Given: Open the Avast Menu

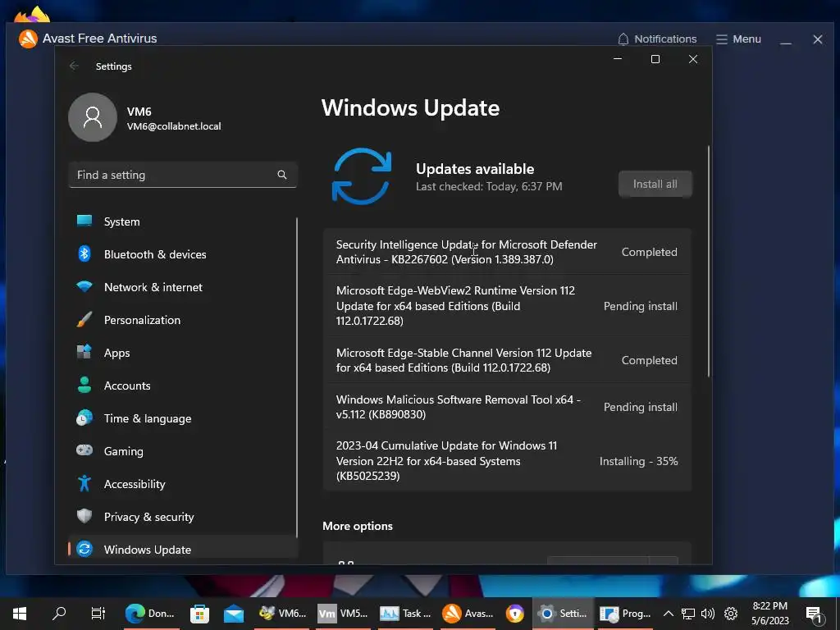Looking at the screenshot, I should click(x=739, y=39).
